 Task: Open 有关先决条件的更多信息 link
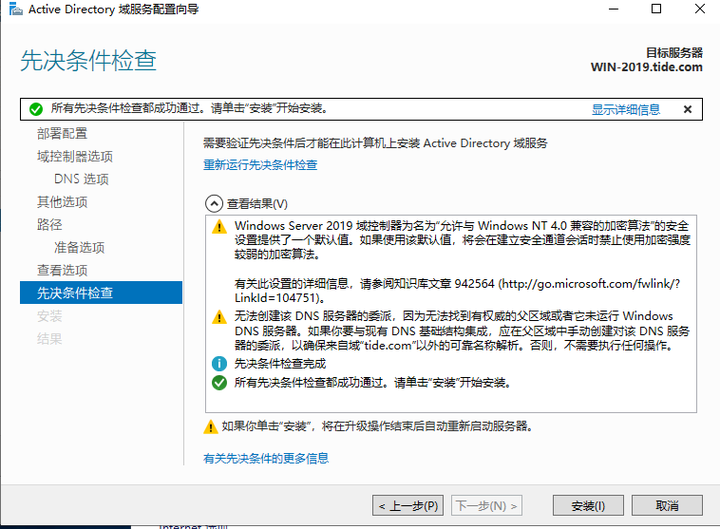pos(266,458)
